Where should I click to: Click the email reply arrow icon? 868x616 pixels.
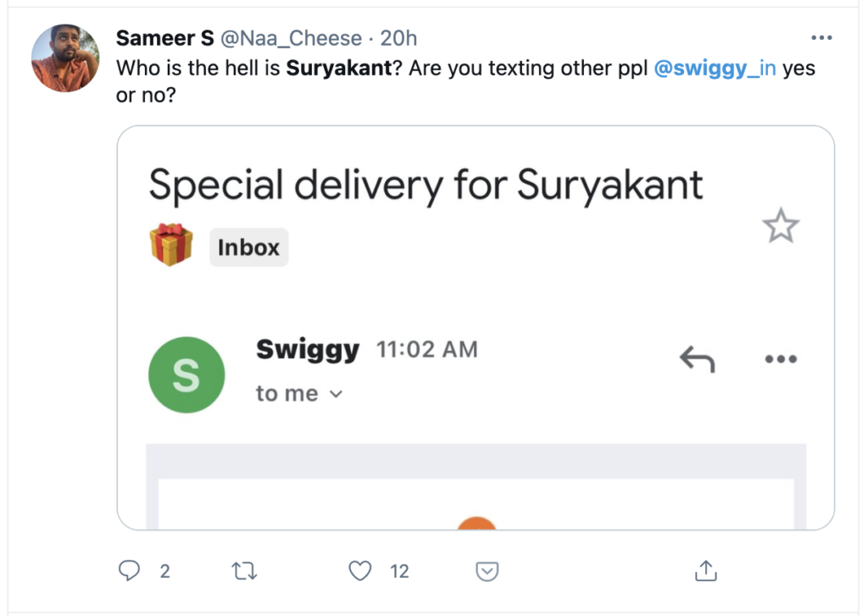697,360
